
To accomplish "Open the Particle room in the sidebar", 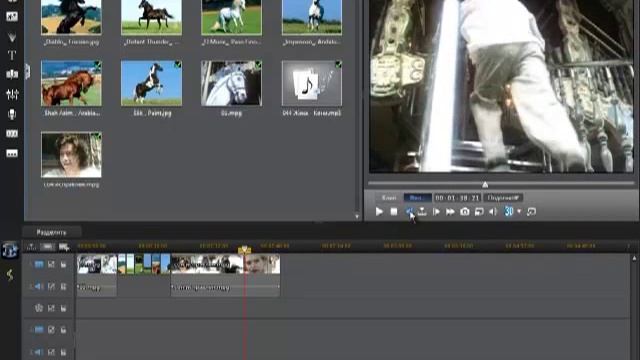I will click(x=12, y=37).
